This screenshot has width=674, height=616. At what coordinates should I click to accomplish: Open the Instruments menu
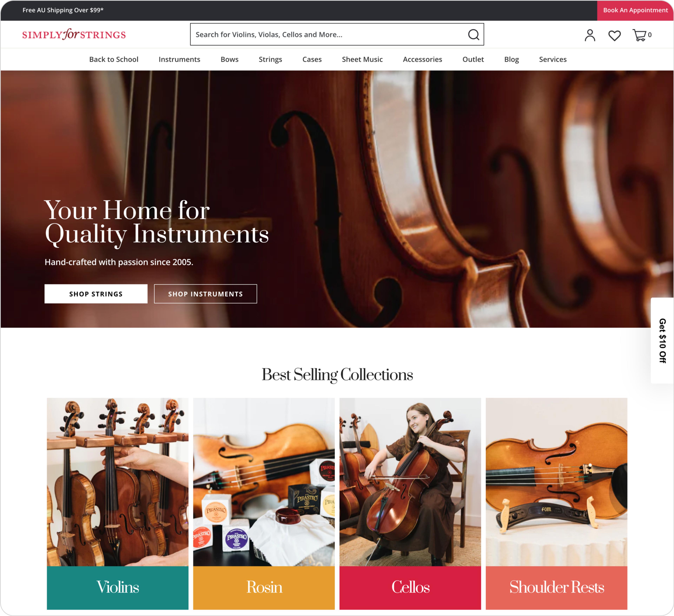179,59
